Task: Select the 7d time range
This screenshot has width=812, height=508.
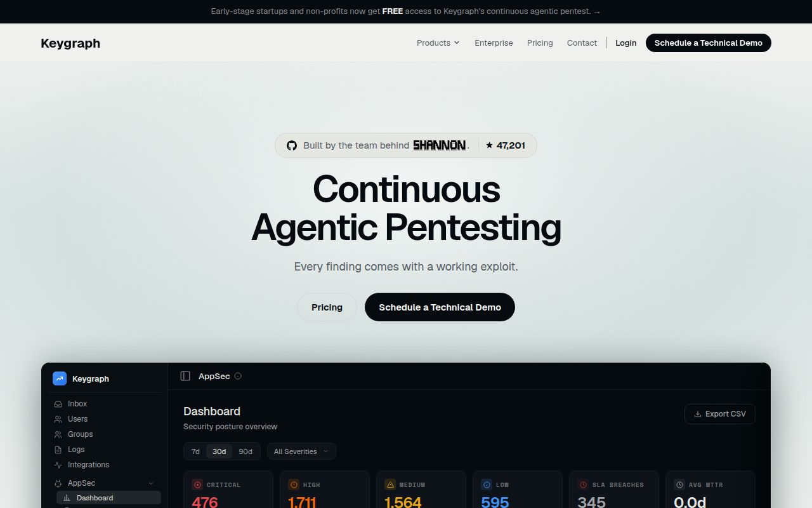Action: point(195,451)
